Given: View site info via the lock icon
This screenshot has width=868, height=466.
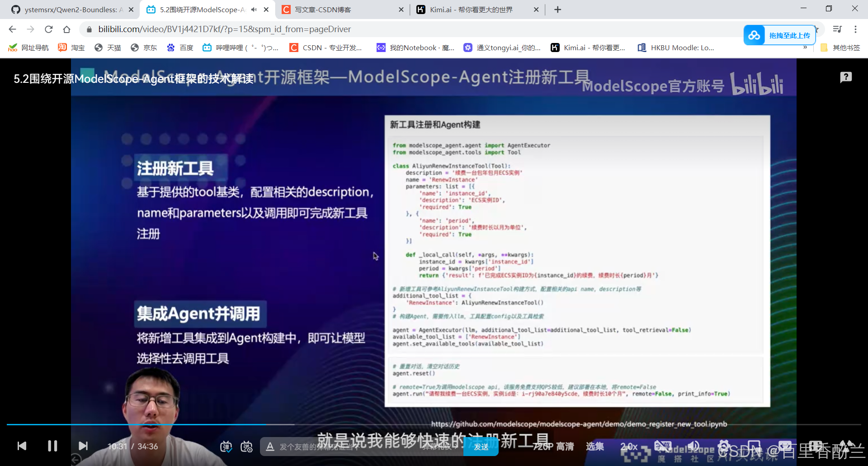Looking at the screenshot, I should pos(89,29).
